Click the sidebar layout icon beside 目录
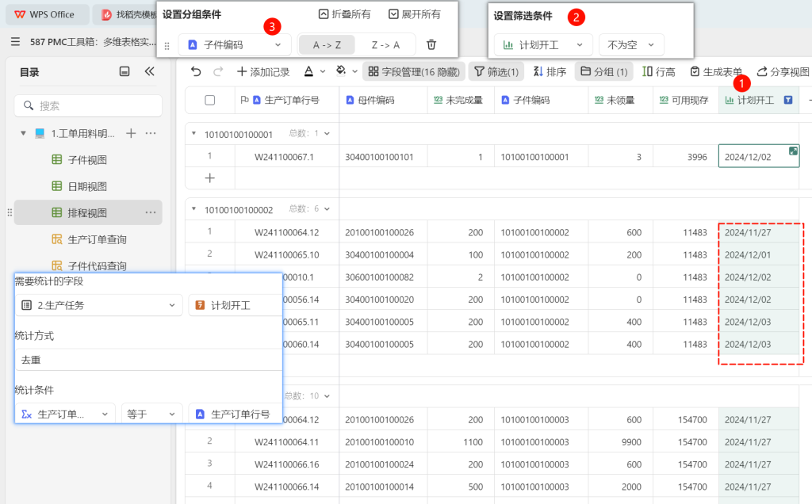The width and height of the screenshot is (812, 504). tap(124, 71)
